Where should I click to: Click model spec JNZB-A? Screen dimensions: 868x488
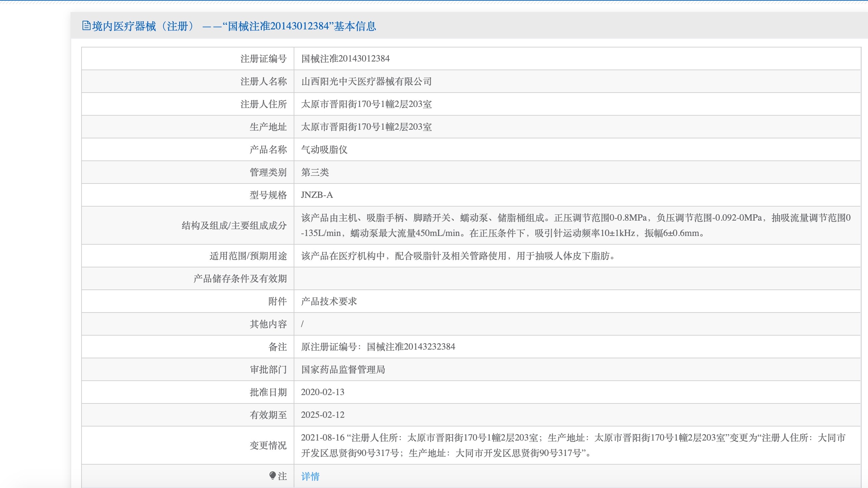317,195
